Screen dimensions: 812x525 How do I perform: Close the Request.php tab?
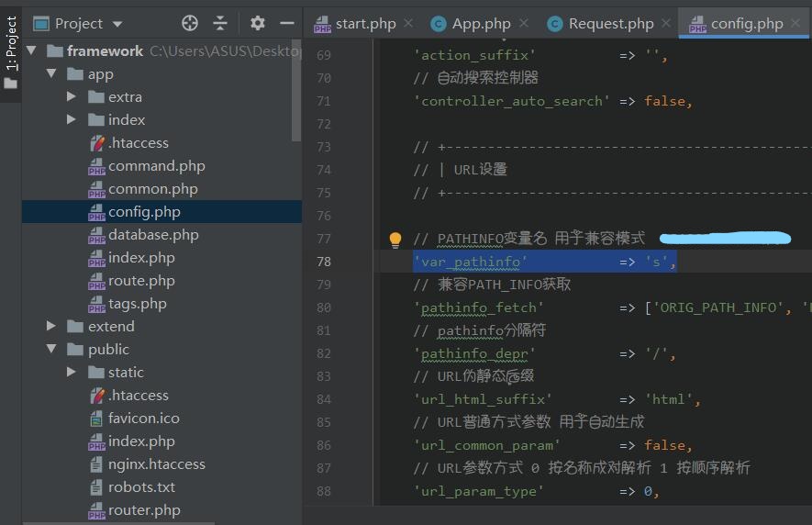[x=666, y=23]
